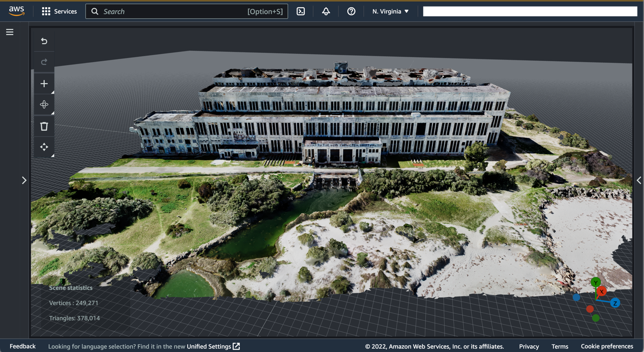Open the help question mark menu
The height and width of the screenshot is (352, 644).
[x=351, y=11]
